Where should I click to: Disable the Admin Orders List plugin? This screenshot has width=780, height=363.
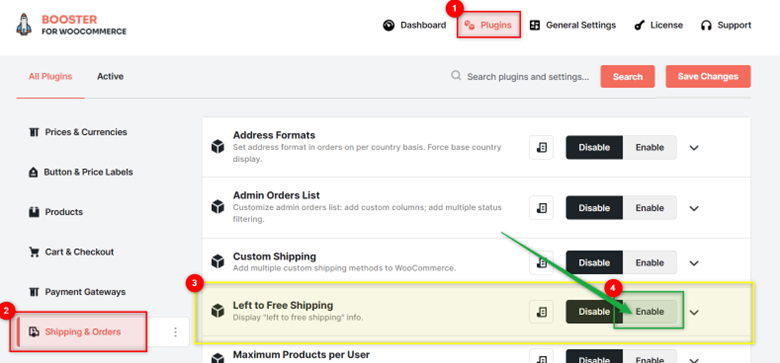(x=594, y=207)
